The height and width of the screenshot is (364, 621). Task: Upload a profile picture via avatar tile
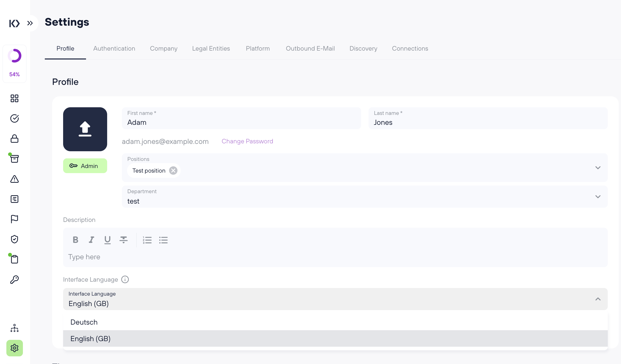(85, 129)
